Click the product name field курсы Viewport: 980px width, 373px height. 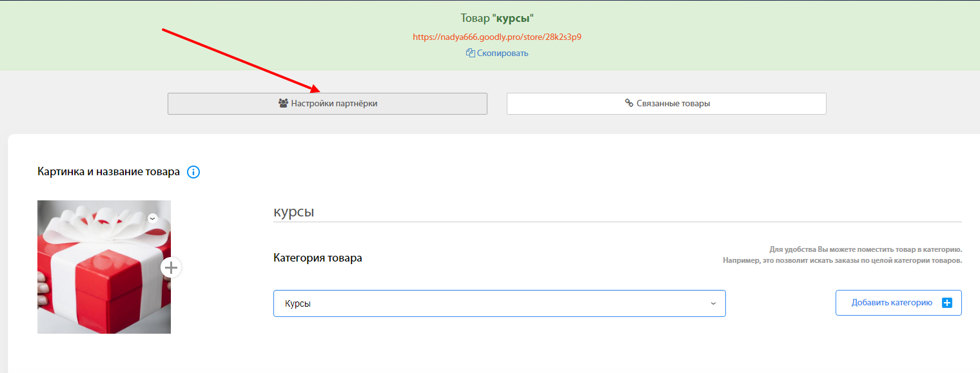click(618, 212)
